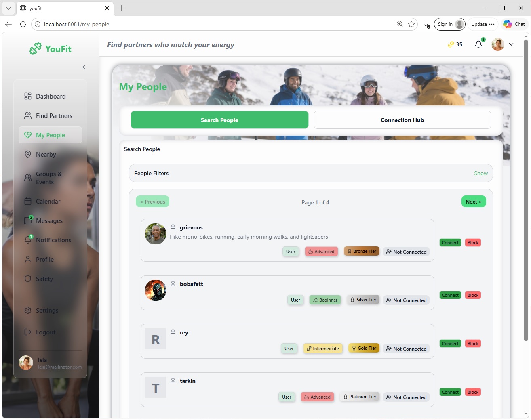This screenshot has width=531, height=420.
Task: Open the browser tab list dropdown arrow
Action: [8, 8]
